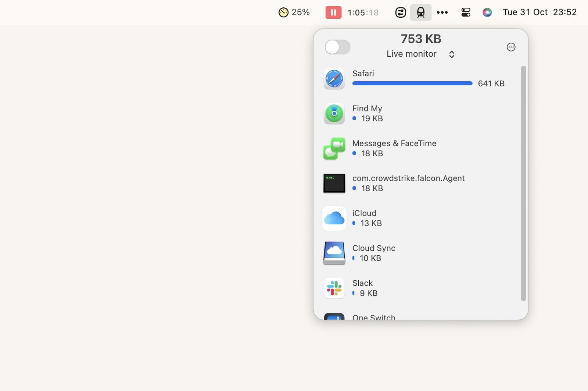The image size is (588, 391).
Task: Open Control Center in menu bar
Action: 466,13
